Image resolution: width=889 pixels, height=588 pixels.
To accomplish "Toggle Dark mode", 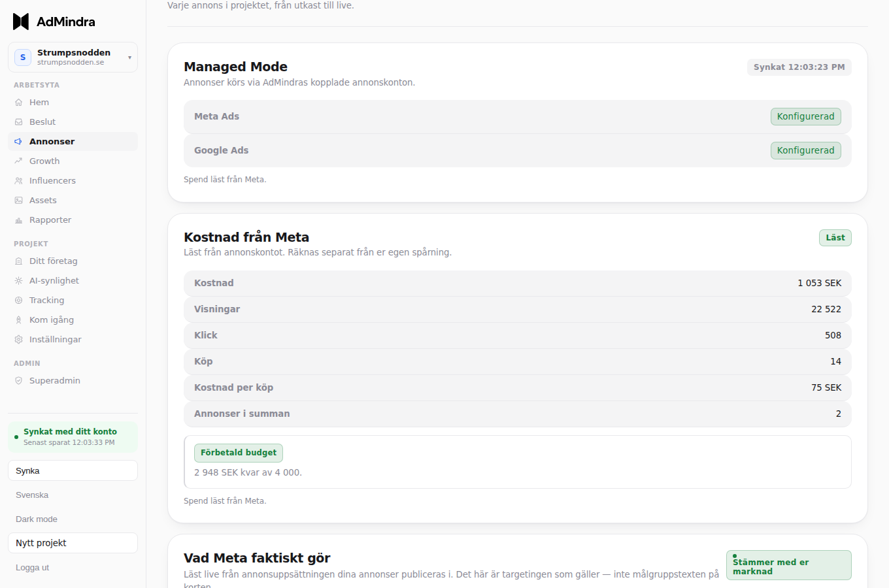I will pos(73,519).
